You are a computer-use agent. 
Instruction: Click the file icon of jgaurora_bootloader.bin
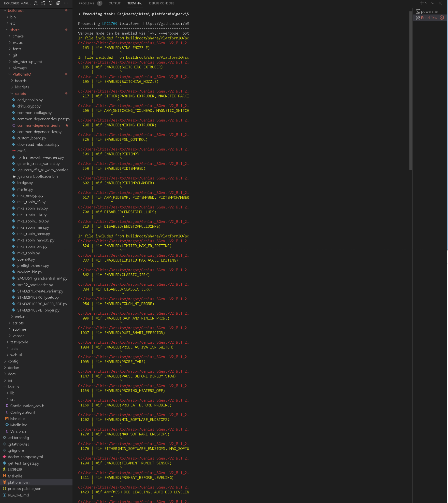point(14,176)
